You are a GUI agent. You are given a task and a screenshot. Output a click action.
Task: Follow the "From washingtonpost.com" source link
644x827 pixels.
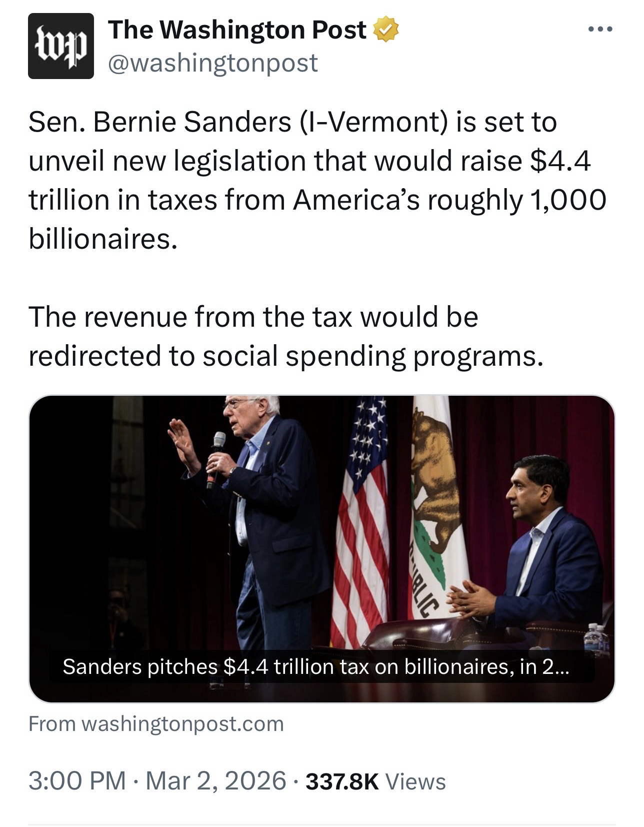point(156,724)
